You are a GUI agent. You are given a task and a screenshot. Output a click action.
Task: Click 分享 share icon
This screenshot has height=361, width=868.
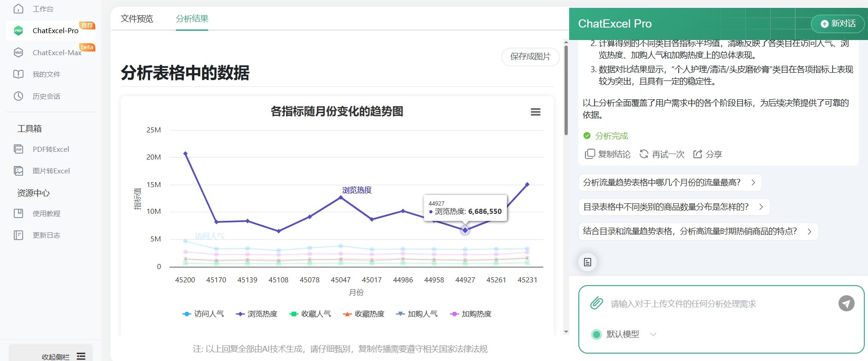click(x=698, y=154)
